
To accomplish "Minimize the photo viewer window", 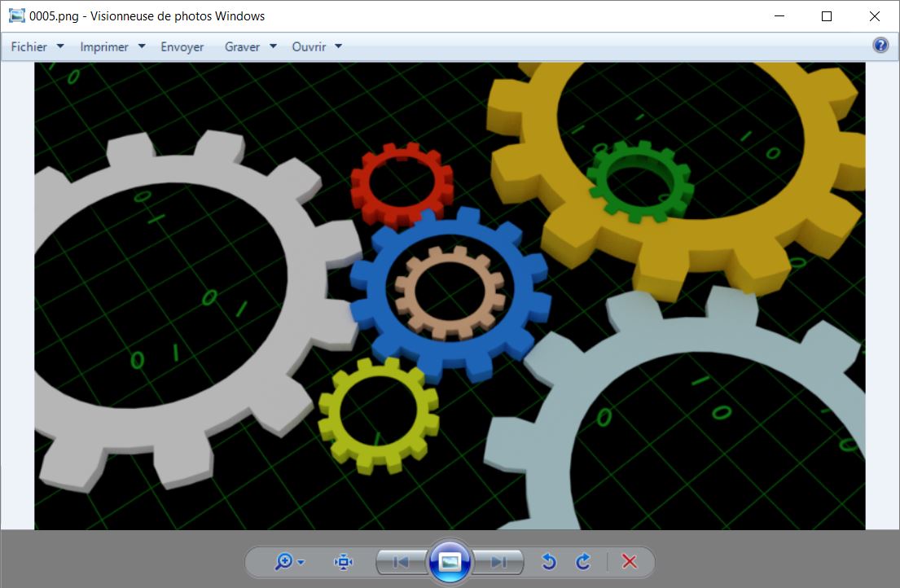I will tap(779, 16).
